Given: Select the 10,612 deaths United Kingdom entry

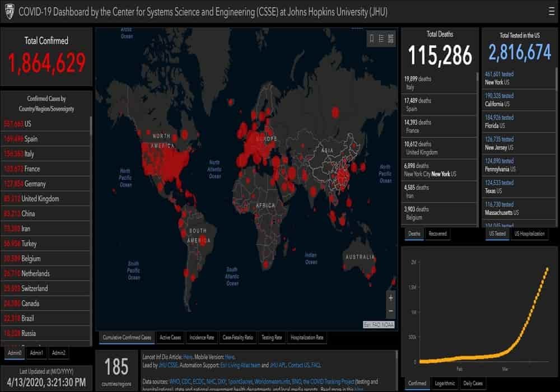Looking at the screenshot, I should coord(439,148).
